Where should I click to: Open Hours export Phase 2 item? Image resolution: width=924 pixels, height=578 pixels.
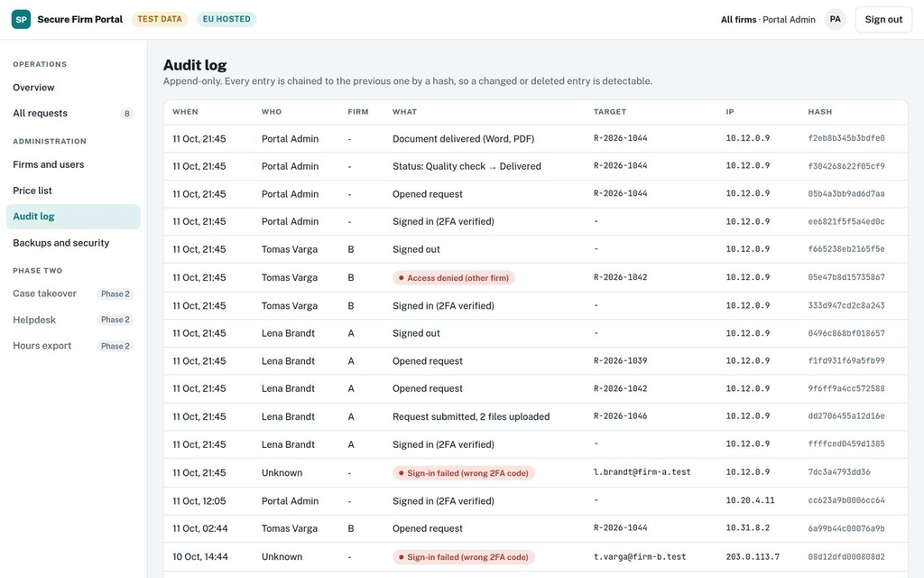[73, 346]
